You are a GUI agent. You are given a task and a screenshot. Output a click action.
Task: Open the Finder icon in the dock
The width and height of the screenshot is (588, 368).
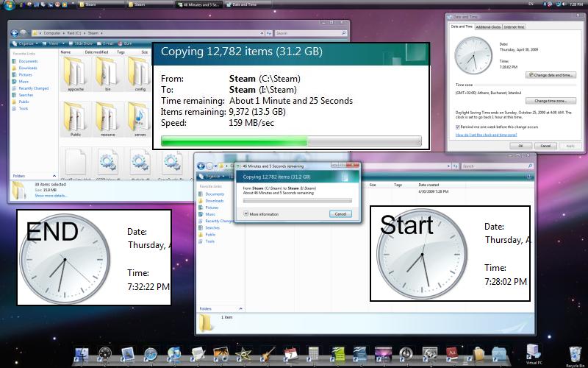(x=82, y=354)
